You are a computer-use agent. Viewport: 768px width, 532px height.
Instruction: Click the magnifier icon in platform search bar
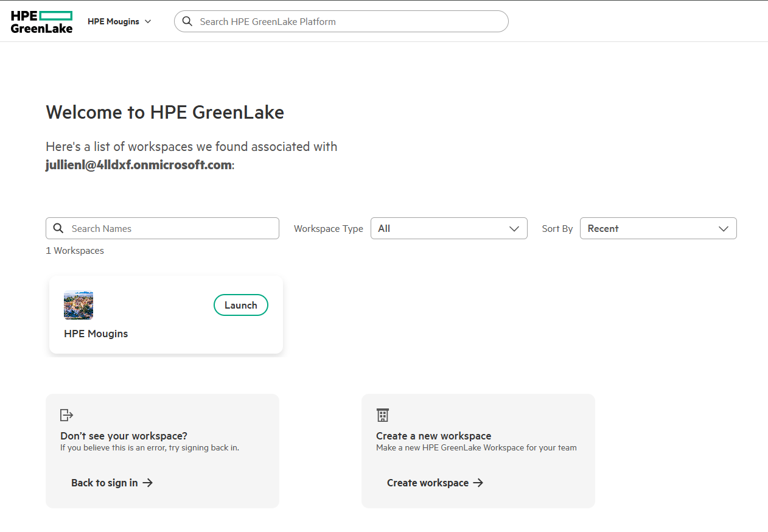(x=187, y=21)
